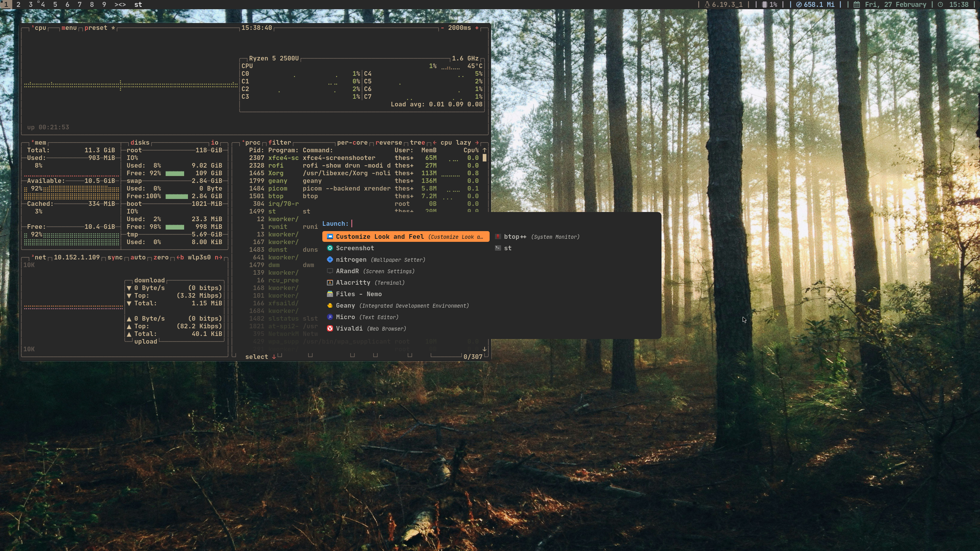Click the Files - Nemo icon
Viewport: 980px width, 551px height.
tap(330, 294)
